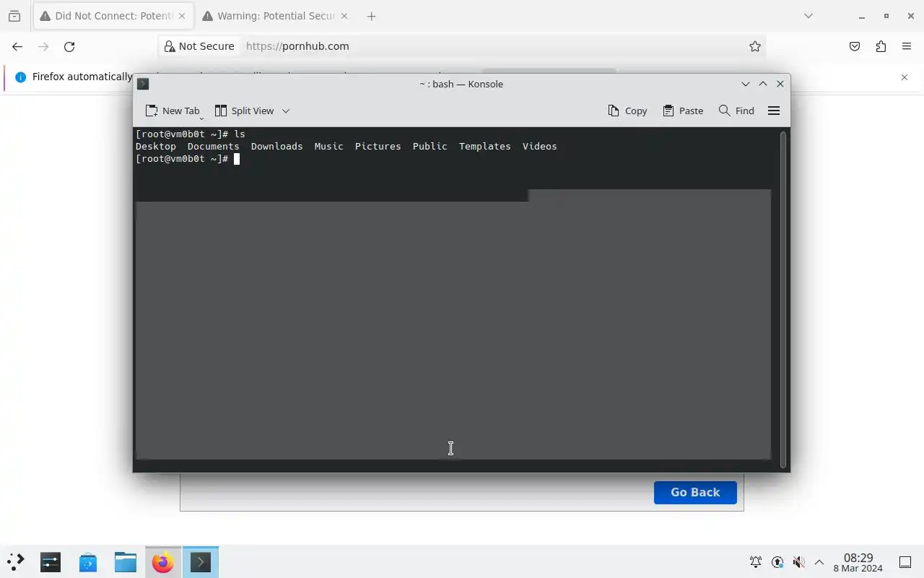Expand the New Tab dropdown arrow
The image size is (924, 578).
201,117
